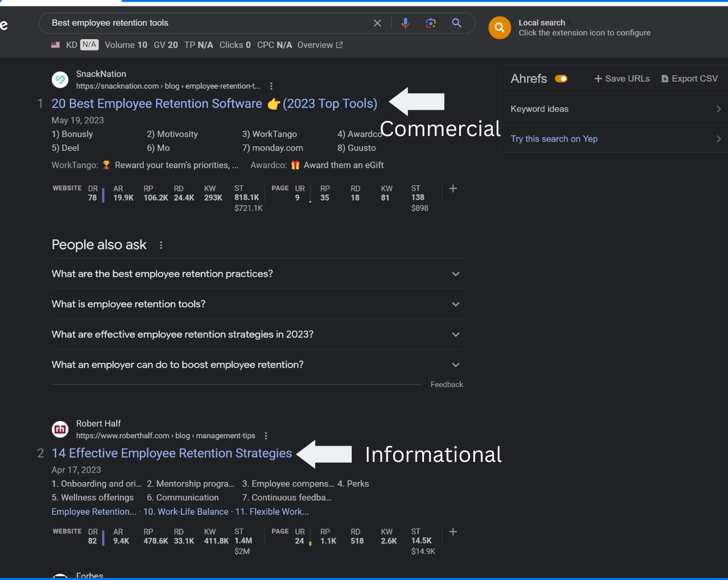Click the roberthalf.com URL breadcrumb
The height and width of the screenshot is (580, 728).
pos(166,436)
